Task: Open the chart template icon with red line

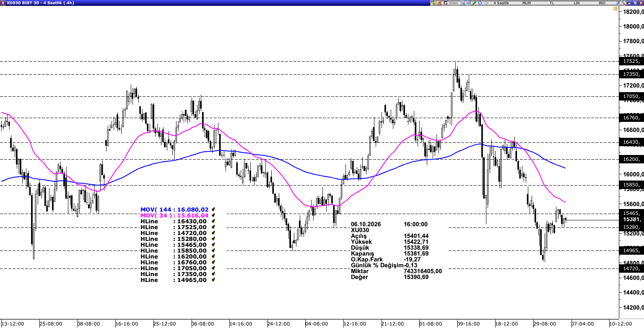Action: pyautogui.click(x=468, y=3)
